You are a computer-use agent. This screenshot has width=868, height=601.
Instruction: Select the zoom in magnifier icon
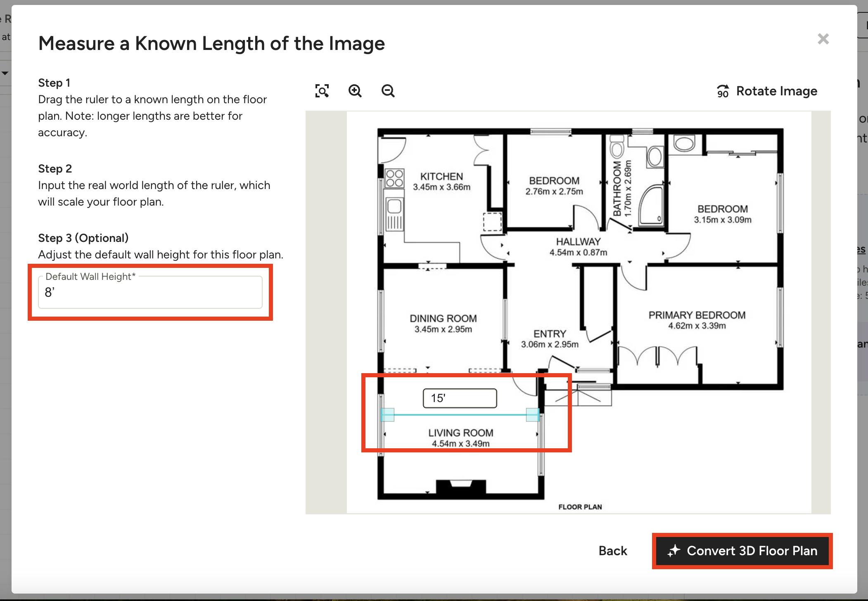(x=355, y=91)
